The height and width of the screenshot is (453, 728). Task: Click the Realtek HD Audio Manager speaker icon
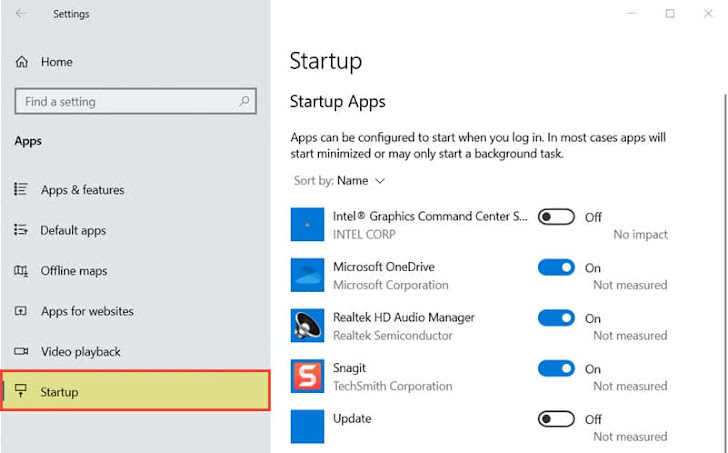pyautogui.click(x=307, y=325)
